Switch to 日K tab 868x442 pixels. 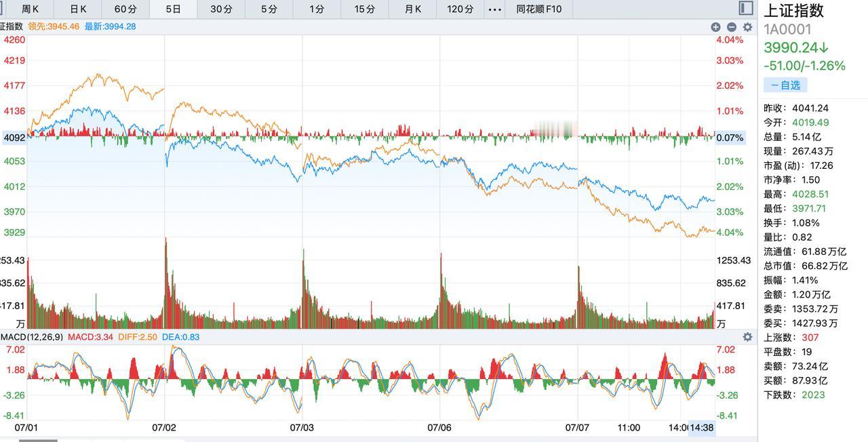click(x=79, y=9)
